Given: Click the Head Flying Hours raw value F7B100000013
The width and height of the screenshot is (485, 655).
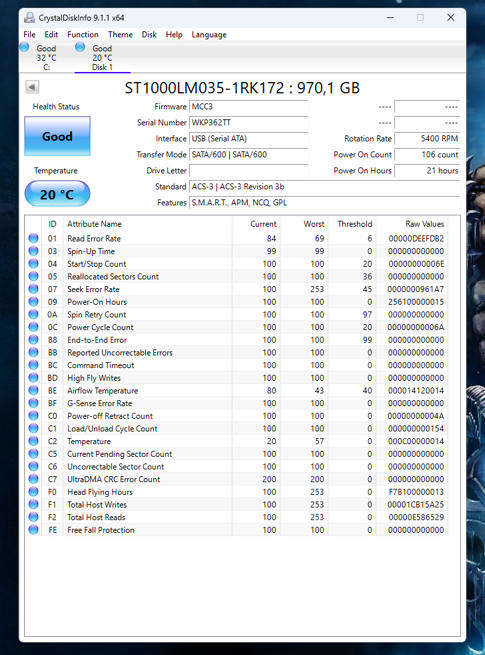Looking at the screenshot, I should [x=416, y=492].
